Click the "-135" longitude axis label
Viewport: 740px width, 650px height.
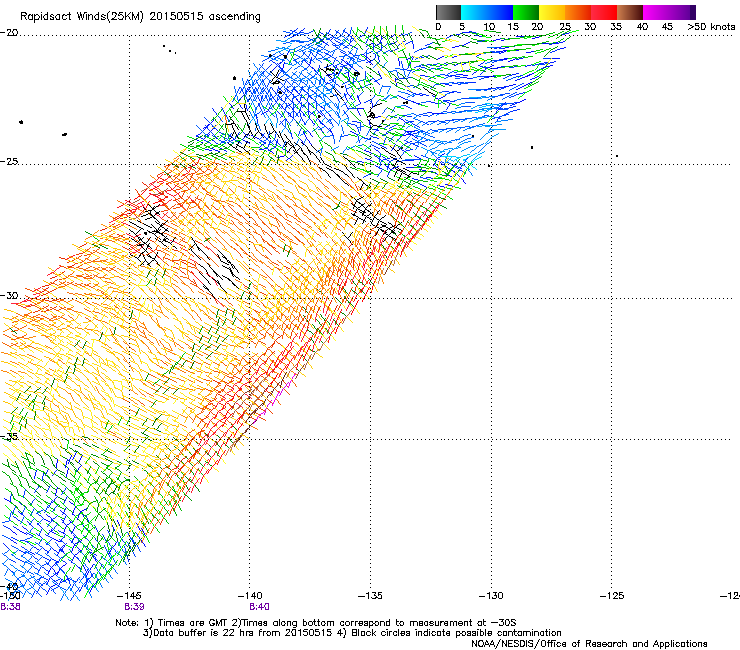[370, 596]
